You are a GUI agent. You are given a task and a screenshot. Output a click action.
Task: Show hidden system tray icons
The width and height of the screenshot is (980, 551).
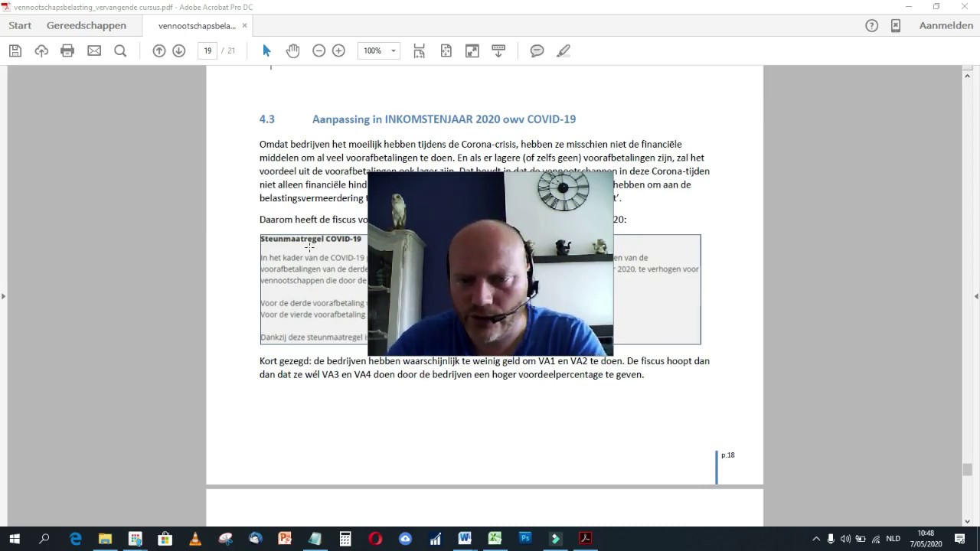tap(816, 539)
